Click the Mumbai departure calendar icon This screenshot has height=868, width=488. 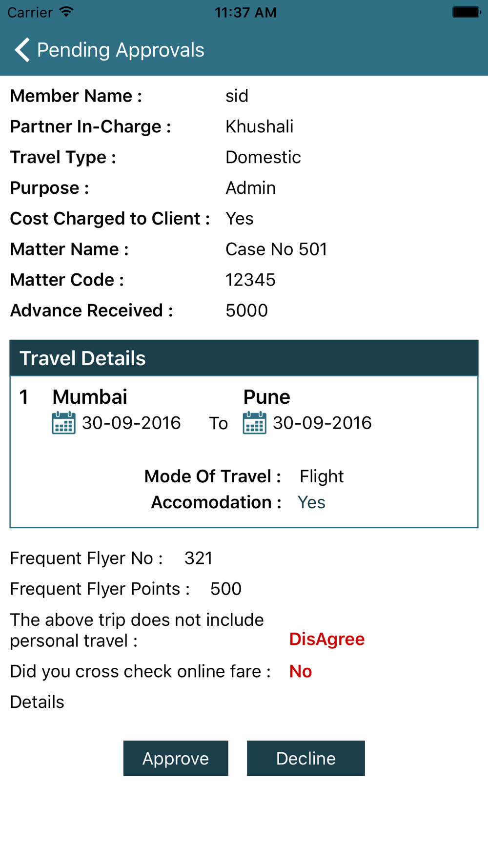click(x=63, y=423)
